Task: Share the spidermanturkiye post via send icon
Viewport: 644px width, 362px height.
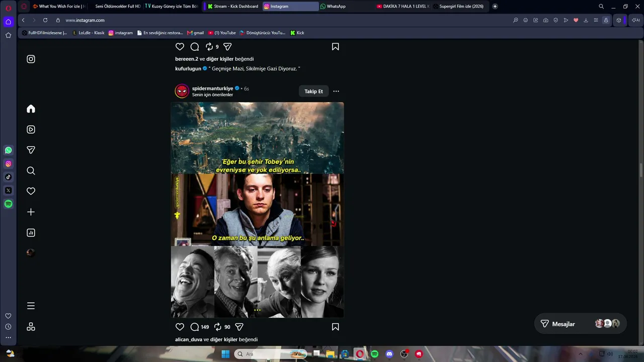Action: (239, 327)
